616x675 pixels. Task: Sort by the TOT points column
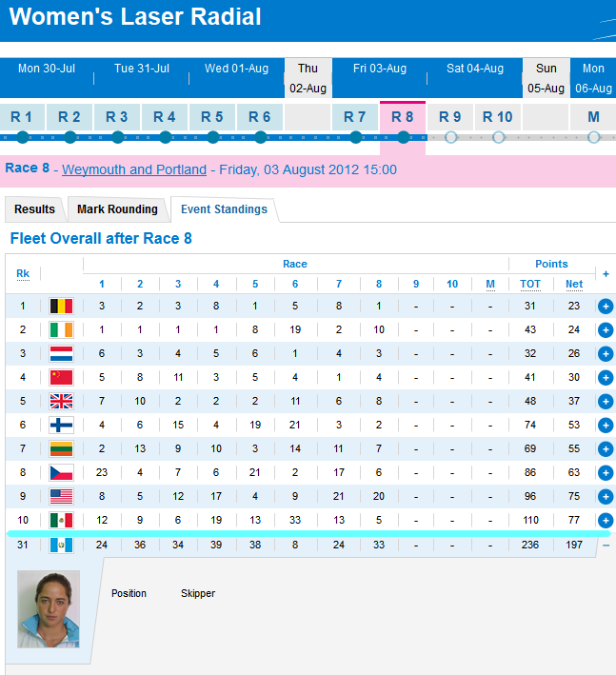[x=530, y=284]
